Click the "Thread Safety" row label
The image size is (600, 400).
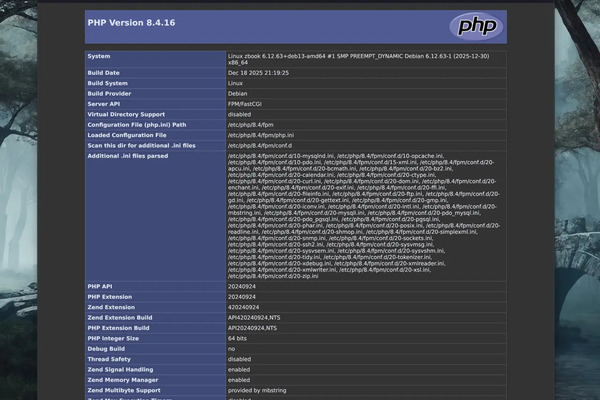coord(109,359)
